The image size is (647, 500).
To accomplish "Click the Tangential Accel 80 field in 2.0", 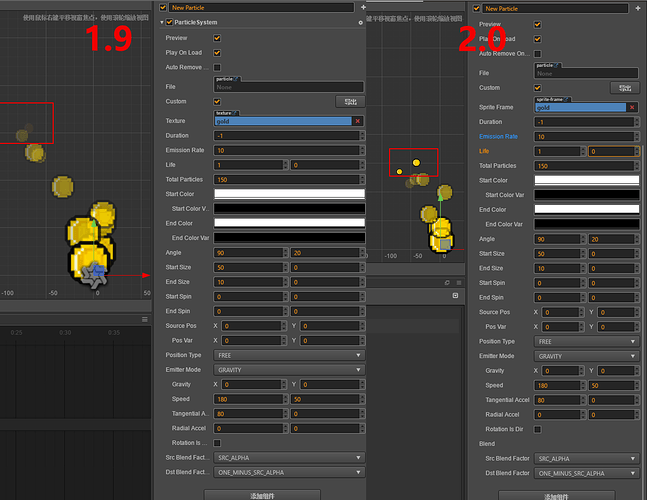I will tap(557, 400).
